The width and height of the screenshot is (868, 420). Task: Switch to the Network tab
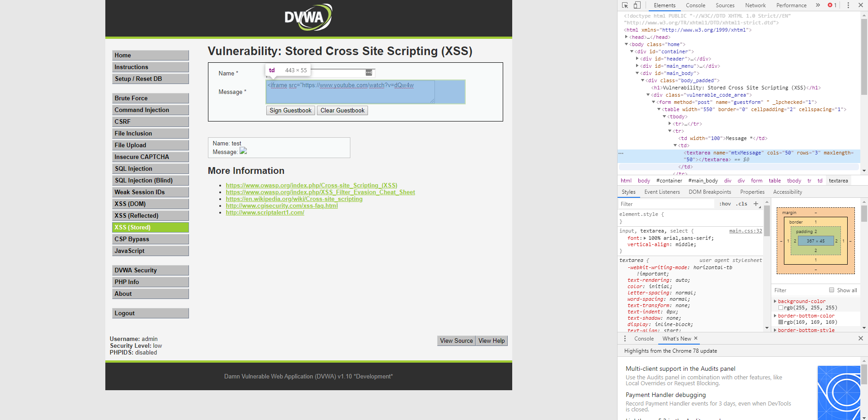tap(755, 5)
